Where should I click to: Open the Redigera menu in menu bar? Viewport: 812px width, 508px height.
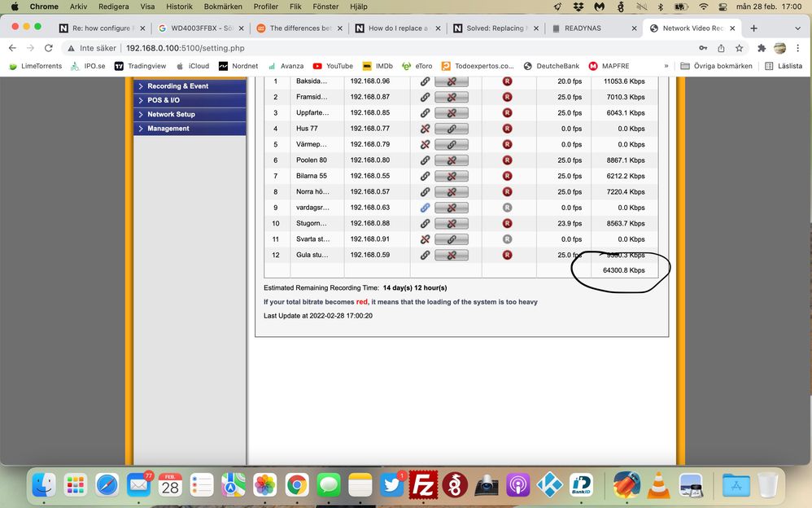pos(113,7)
